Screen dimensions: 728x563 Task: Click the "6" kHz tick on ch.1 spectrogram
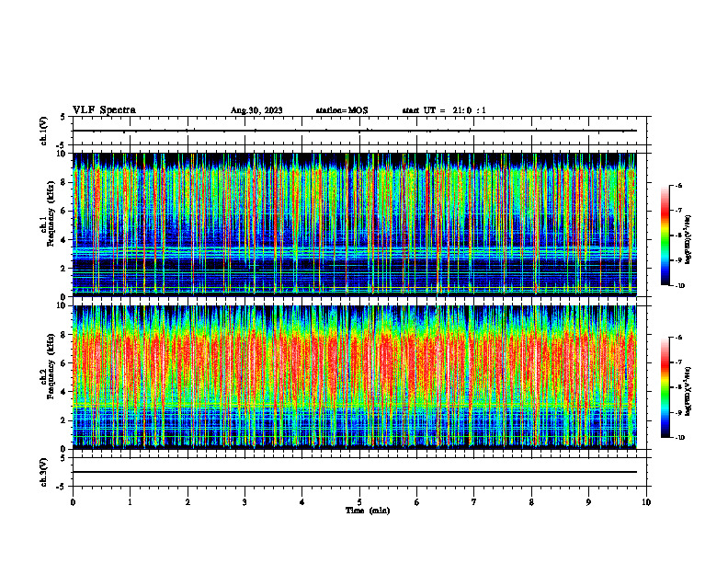click(x=64, y=211)
